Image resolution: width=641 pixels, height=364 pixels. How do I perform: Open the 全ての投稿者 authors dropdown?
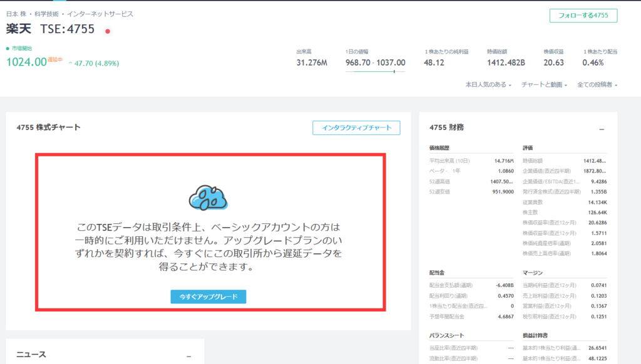tap(597, 84)
